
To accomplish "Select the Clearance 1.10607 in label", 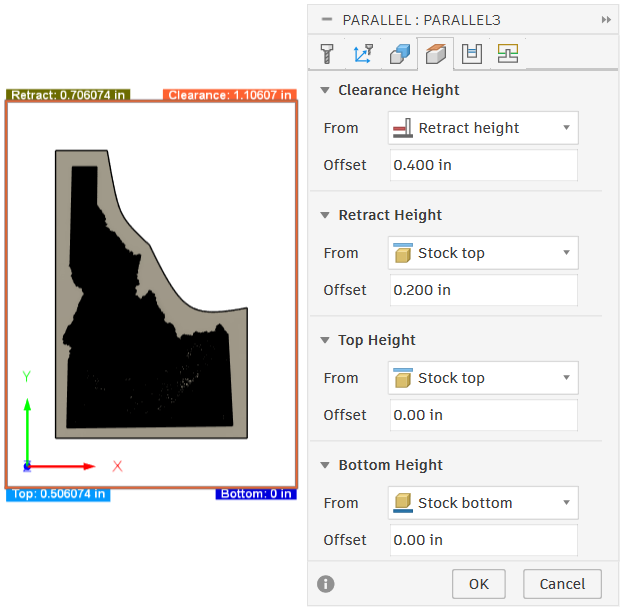I will (x=230, y=95).
